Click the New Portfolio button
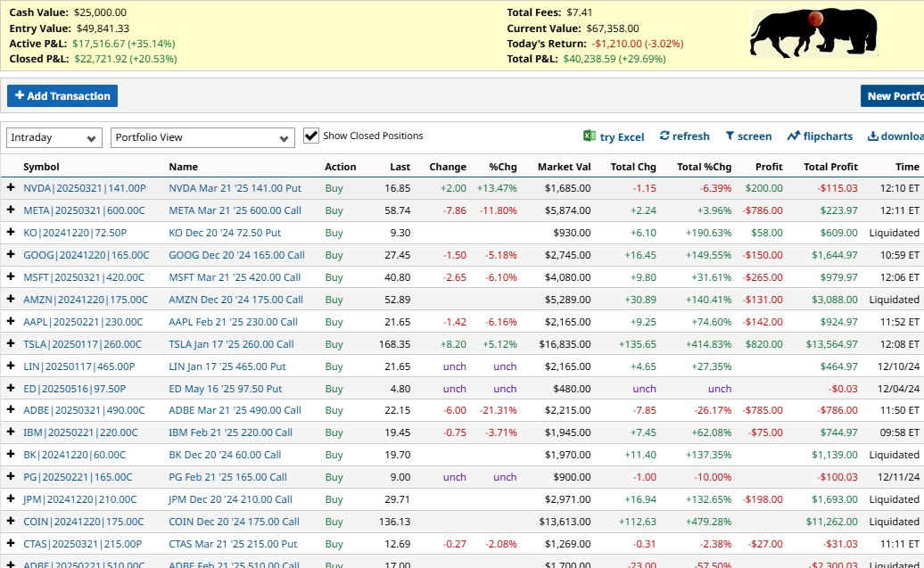 [892, 96]
